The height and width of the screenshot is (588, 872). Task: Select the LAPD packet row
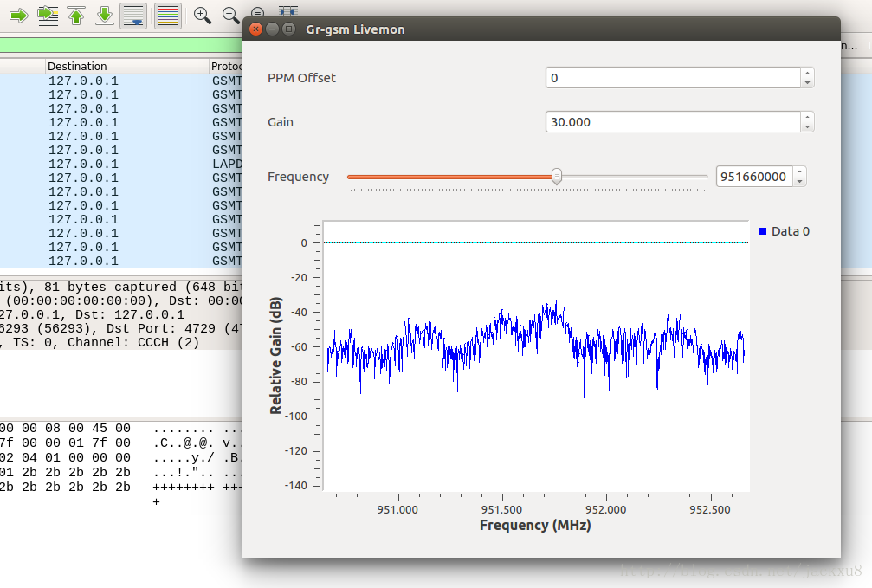121,165
